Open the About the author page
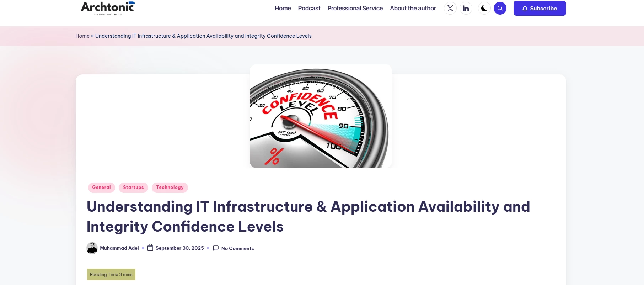This screenshot has width=644, height=285. pyautogui.click(x=413, y=8)
